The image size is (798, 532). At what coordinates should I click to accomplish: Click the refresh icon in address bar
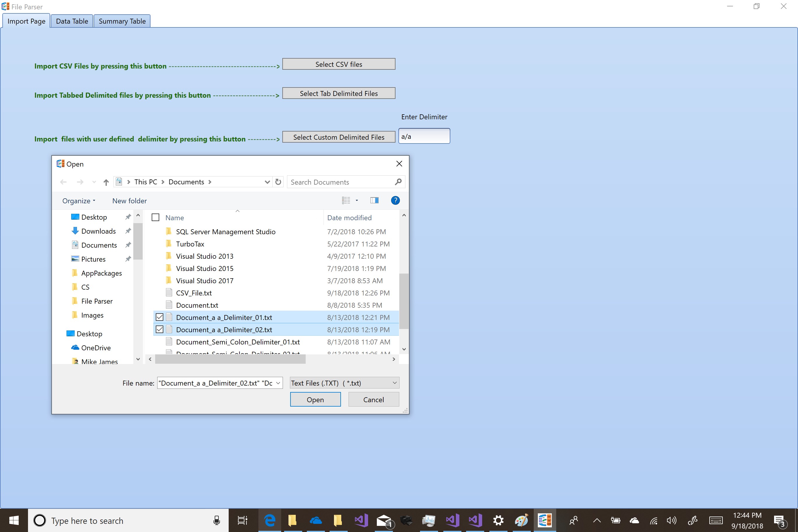pos(278,182)
